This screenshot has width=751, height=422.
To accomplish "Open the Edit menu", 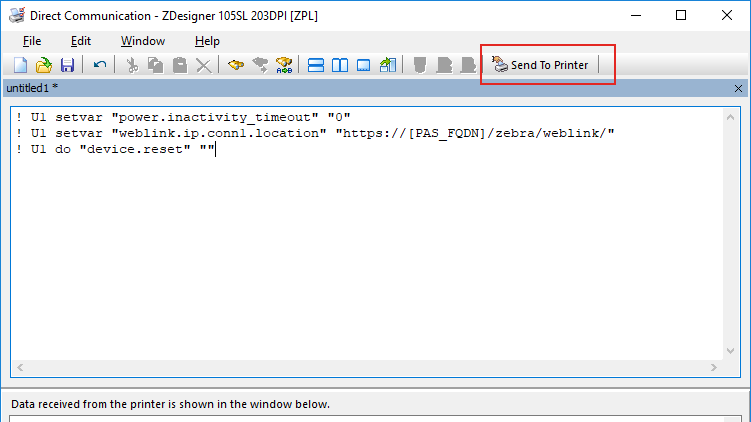I will 81,41.
